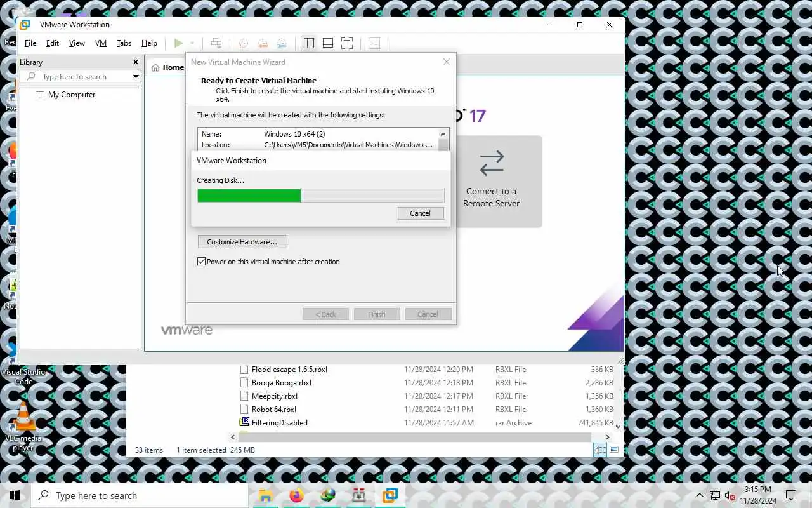
Task: Open the Action Center notifications icon
Action: 791,495
